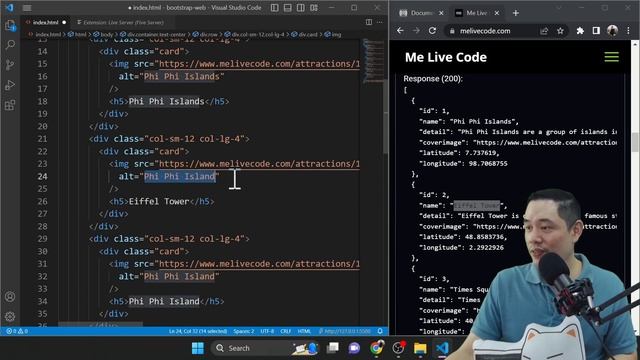The image size is (640, 360).
Task: Go forward in Chrome
Action: tap(416, 31)
